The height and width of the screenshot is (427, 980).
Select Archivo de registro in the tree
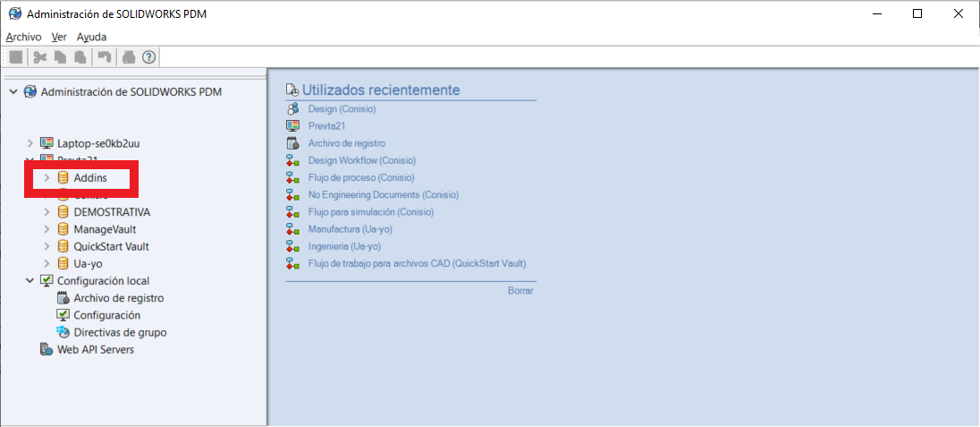[x=119, y=298]
